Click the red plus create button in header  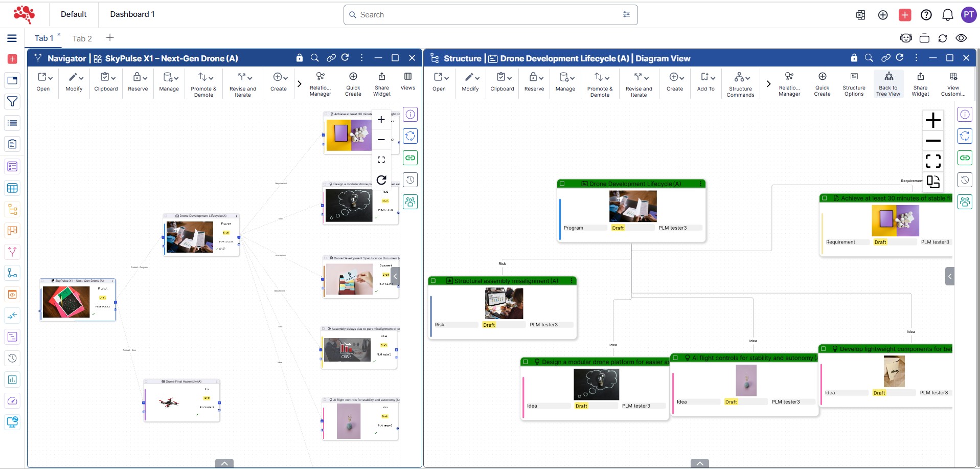pos(904,15)
